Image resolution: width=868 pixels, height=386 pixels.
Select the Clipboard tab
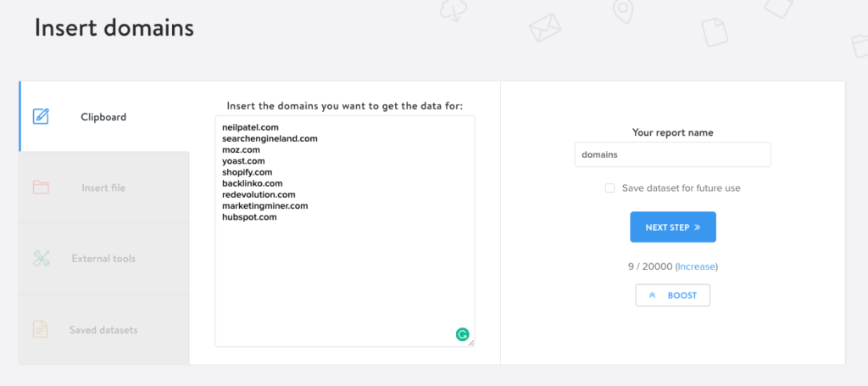[104, 117]
